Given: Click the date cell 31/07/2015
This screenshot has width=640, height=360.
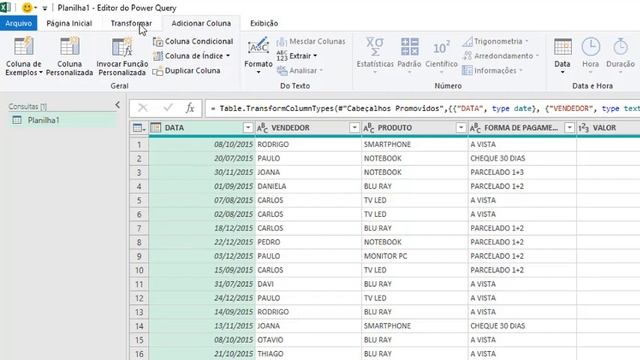Looking at the screenshot, I should [202, 284].
